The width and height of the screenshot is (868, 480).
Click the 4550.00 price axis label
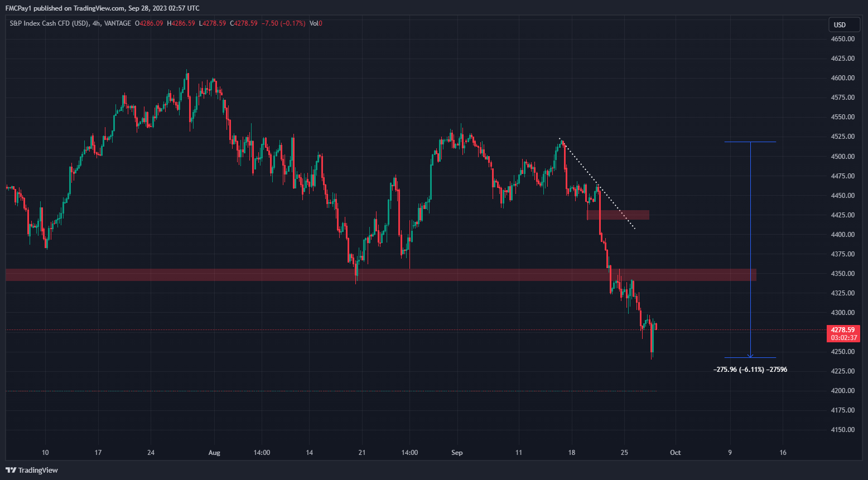pyautogui.click(x=842, y=117)
